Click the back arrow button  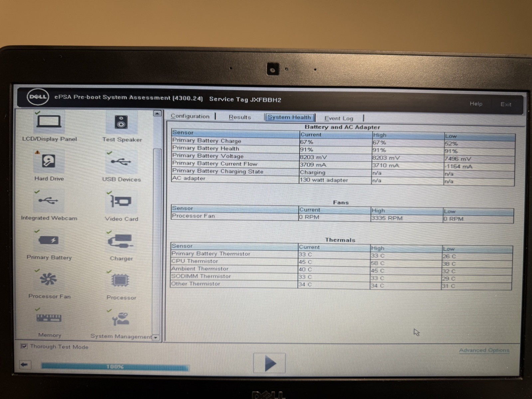coord(25,365)
